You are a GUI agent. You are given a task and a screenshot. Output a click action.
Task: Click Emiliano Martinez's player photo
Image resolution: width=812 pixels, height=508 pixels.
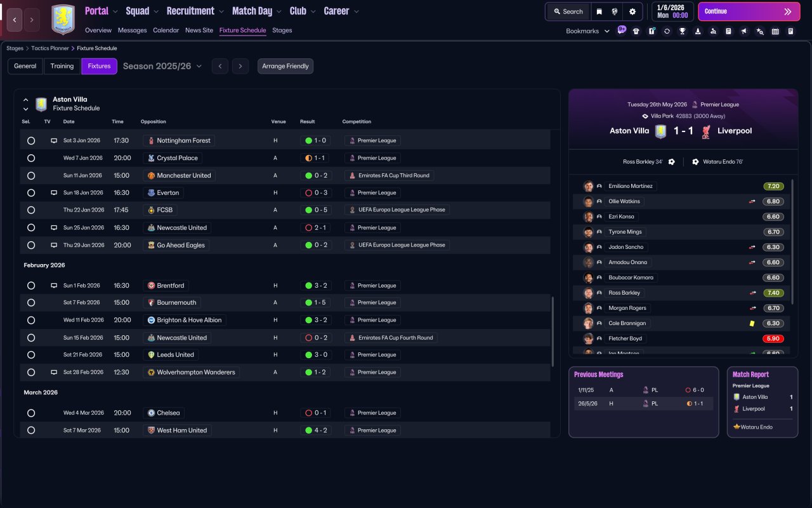pyautogui.click(x=588, y=186)
